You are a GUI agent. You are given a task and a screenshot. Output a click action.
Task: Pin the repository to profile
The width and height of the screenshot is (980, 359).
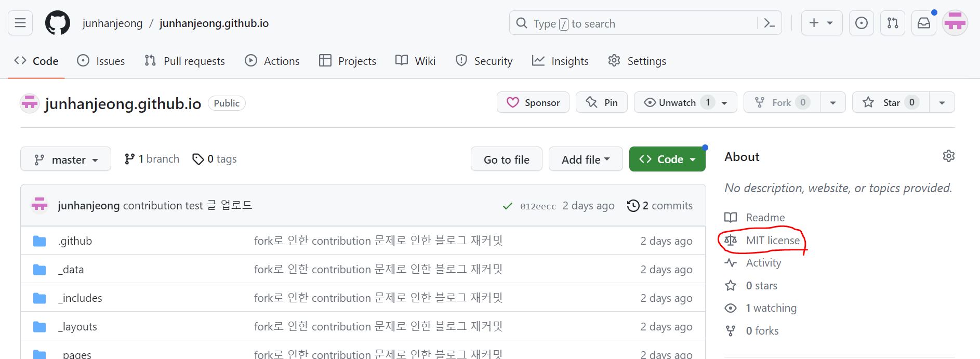pyautogui.click(x=602, y=102)
